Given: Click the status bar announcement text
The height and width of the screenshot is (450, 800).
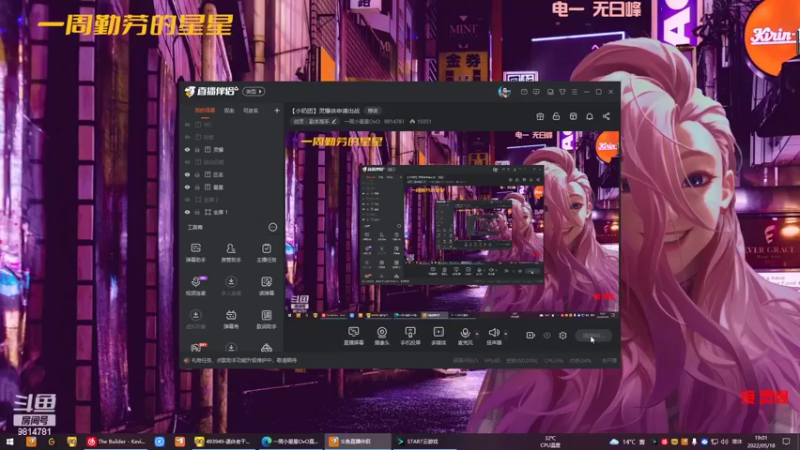Looking at the screenshot, I should point(244,360).
